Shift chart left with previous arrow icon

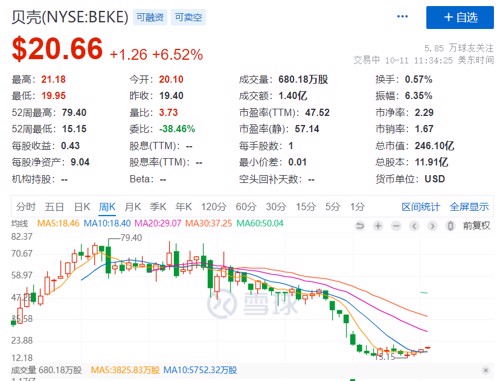click(414, 226)
